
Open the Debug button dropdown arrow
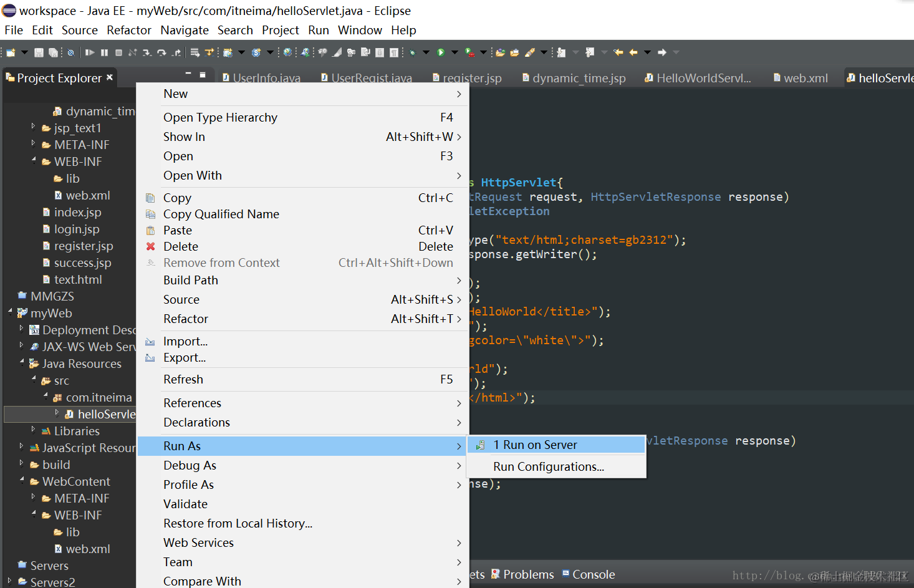tap(426, 52)
